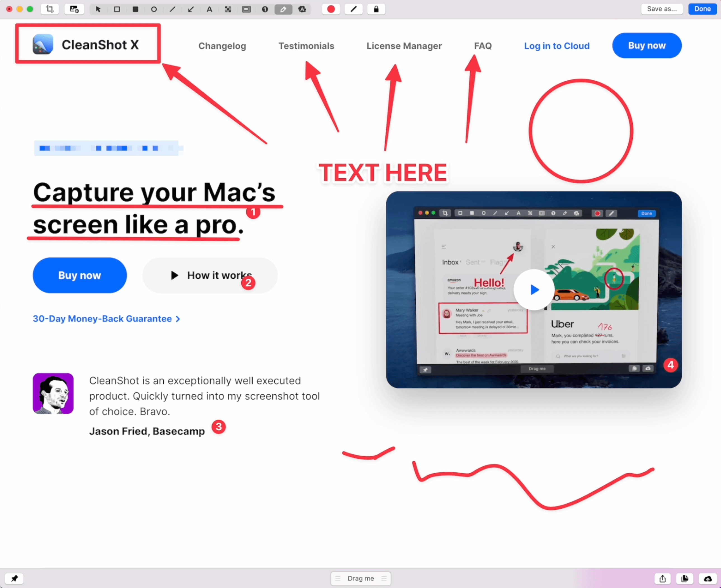This screenshot has height=588, width=721.
Task: Enable the color pen tool
Action: pos(354,9)
